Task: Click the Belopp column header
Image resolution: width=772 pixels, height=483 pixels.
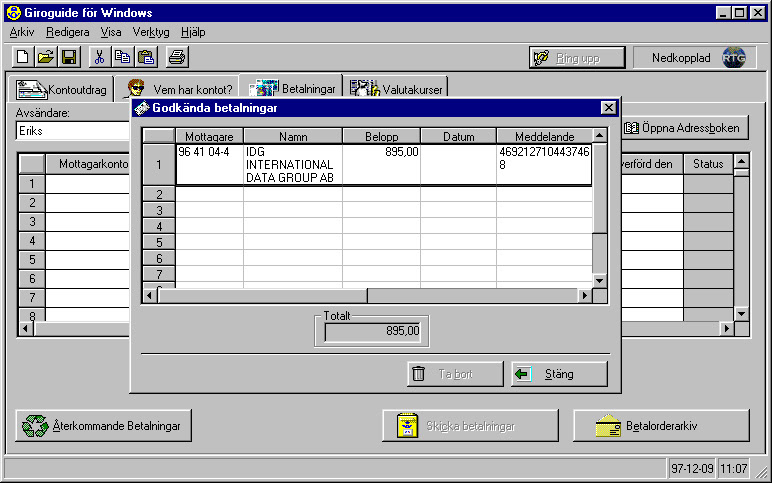Action: click(382, 136)
